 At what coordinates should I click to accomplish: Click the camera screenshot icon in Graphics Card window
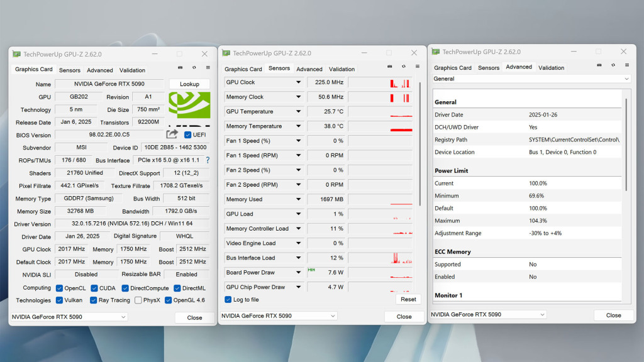180,67
